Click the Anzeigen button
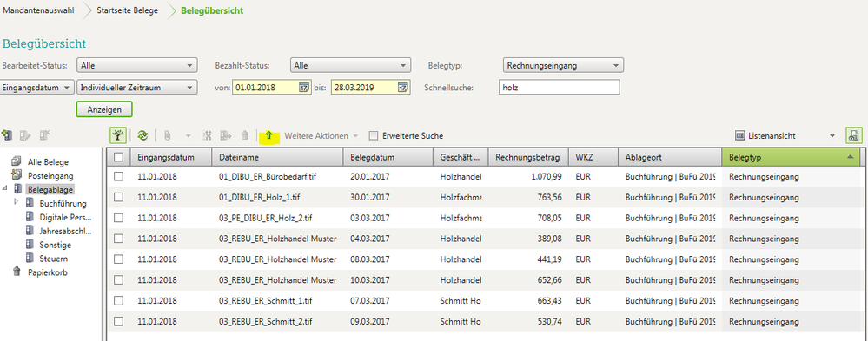The image size is (868, 341). tap(104, 109)
